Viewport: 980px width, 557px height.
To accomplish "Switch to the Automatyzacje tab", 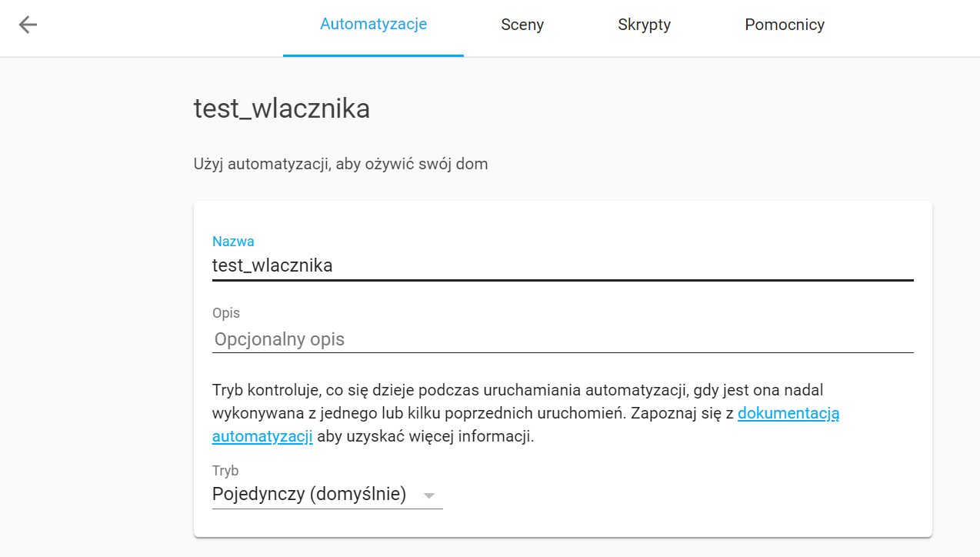I will tap(373, 25).
